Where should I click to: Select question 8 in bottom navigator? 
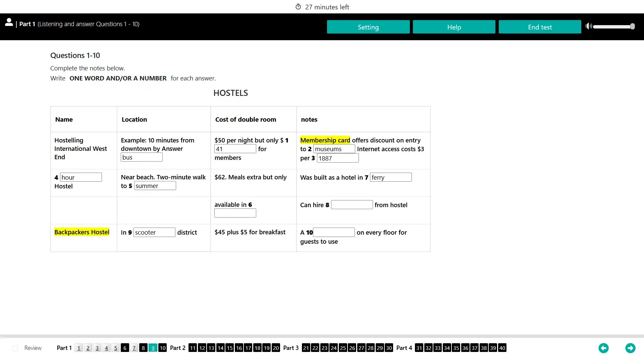point(143,348)
